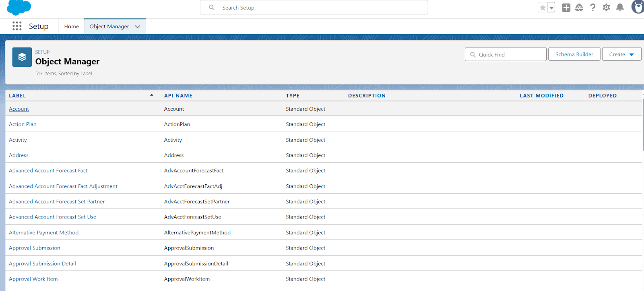Switch to the Home tab
644x291 pixels.
pyautogui.click(x=71, y=27)
